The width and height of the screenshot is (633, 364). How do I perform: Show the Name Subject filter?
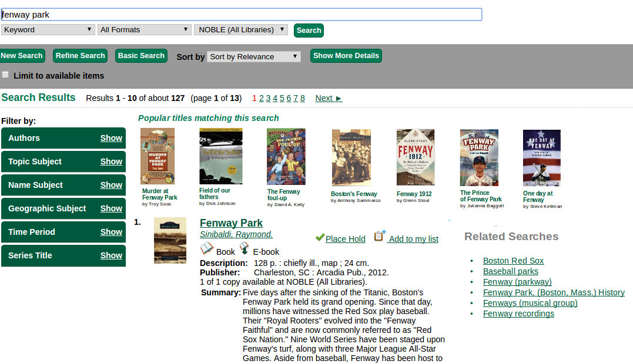tap(111, 185)
